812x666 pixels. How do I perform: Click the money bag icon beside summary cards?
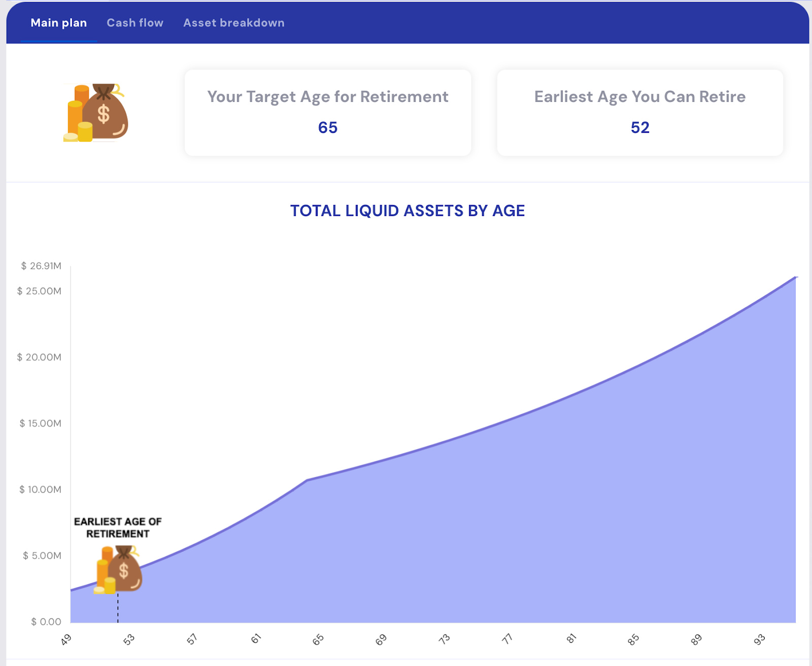point(96,113)
